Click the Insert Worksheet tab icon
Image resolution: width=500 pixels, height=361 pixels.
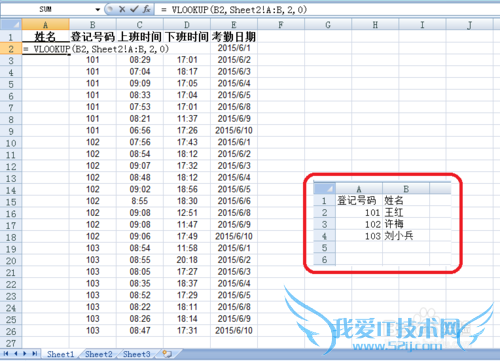(x=167, y=354)
